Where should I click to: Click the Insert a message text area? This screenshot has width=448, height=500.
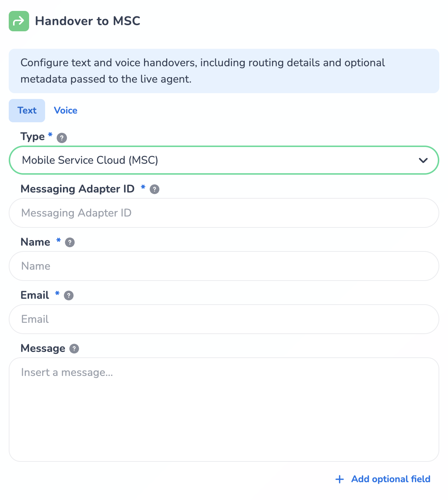tap(224, 409)
